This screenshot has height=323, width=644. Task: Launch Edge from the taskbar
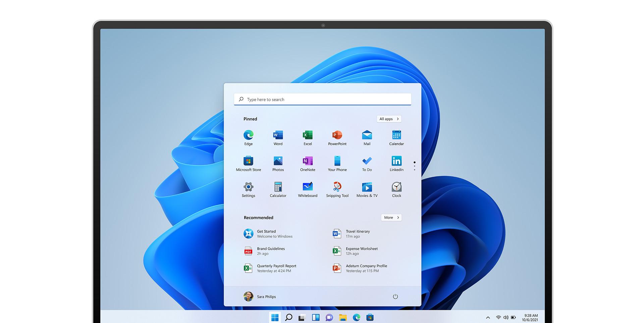click(356, 317)
